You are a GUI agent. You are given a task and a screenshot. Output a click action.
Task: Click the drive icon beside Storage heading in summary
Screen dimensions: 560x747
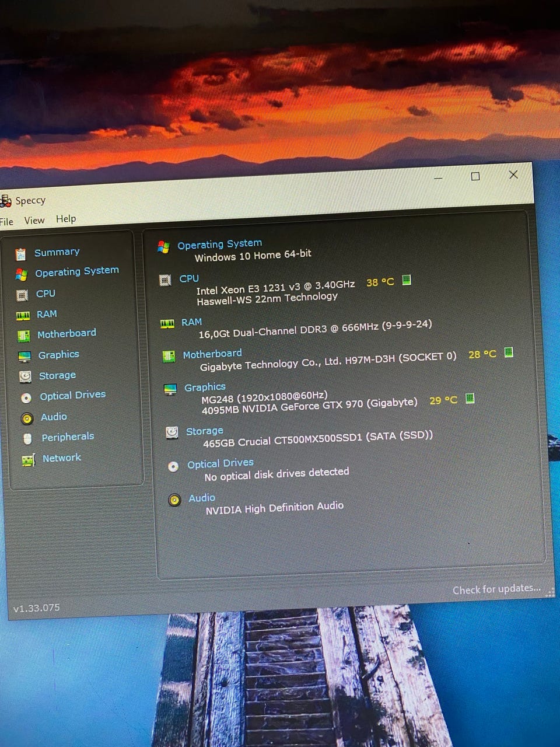coord(172,432)
